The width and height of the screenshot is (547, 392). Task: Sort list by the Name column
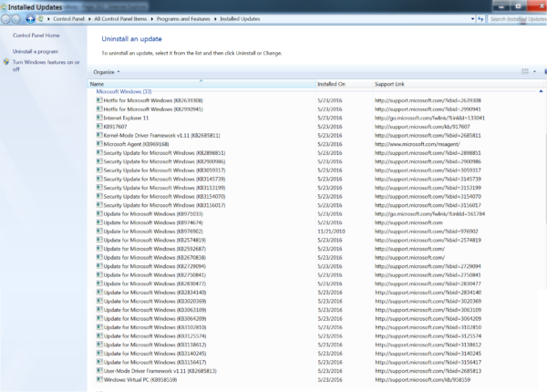pos(201,84)
